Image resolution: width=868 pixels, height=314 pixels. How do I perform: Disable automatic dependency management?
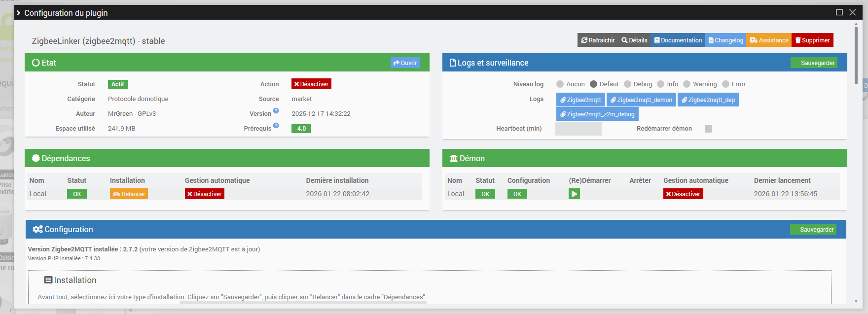click(205, 194)
